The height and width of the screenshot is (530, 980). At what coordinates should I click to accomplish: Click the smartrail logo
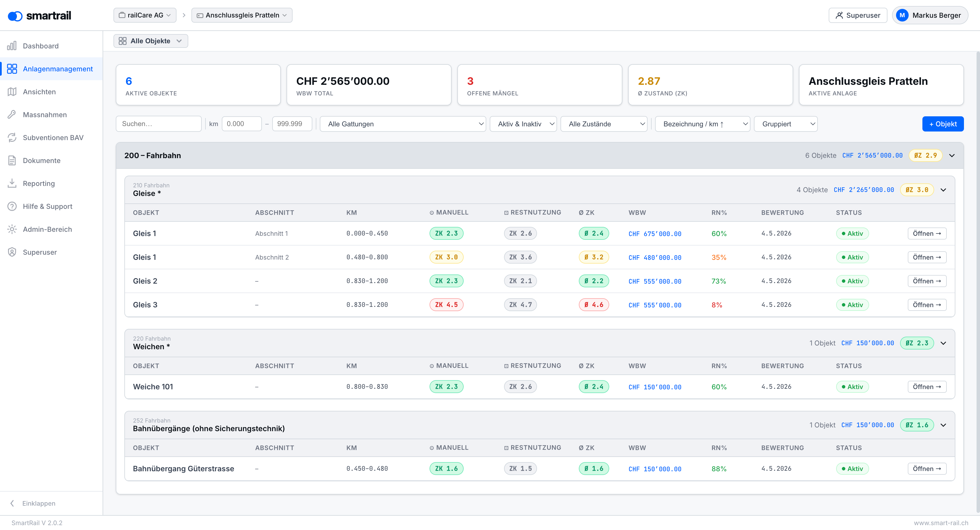40,15
